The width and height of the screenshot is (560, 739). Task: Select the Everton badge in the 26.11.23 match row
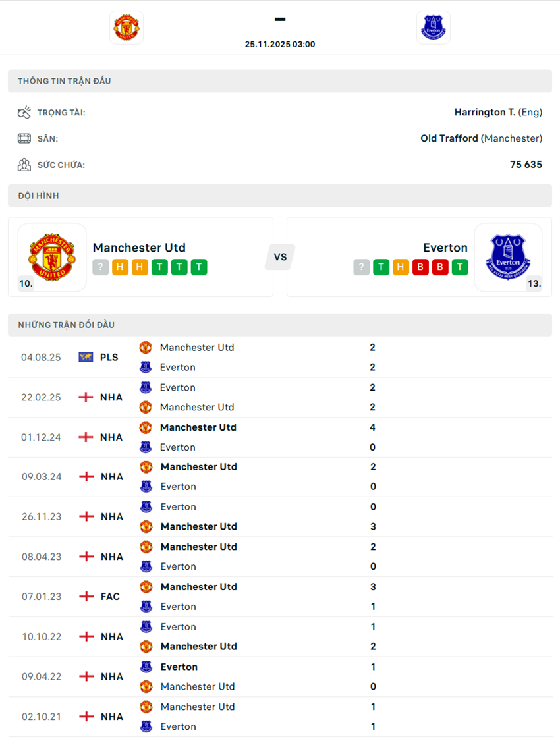click(146, 506)
